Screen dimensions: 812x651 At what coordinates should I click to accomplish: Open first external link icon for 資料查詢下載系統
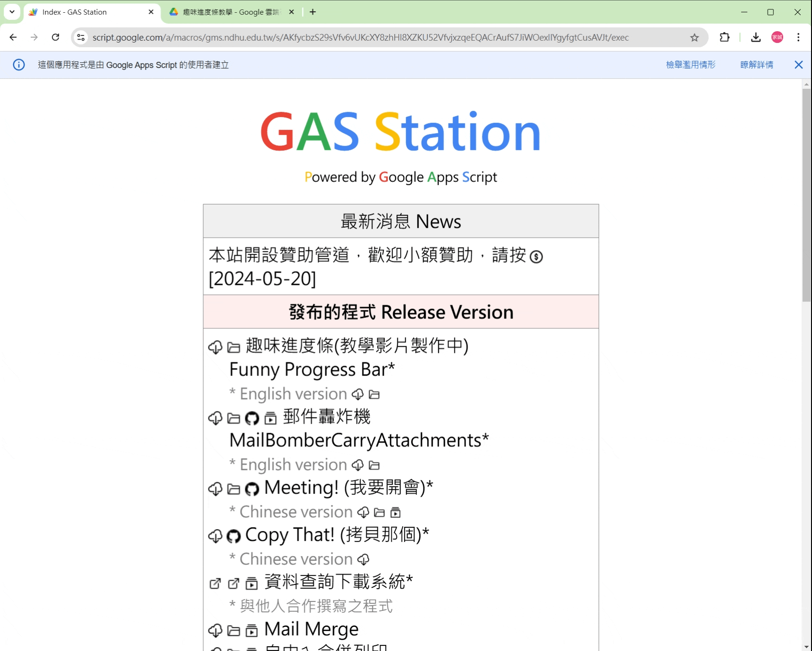click(x=215, y=583)
